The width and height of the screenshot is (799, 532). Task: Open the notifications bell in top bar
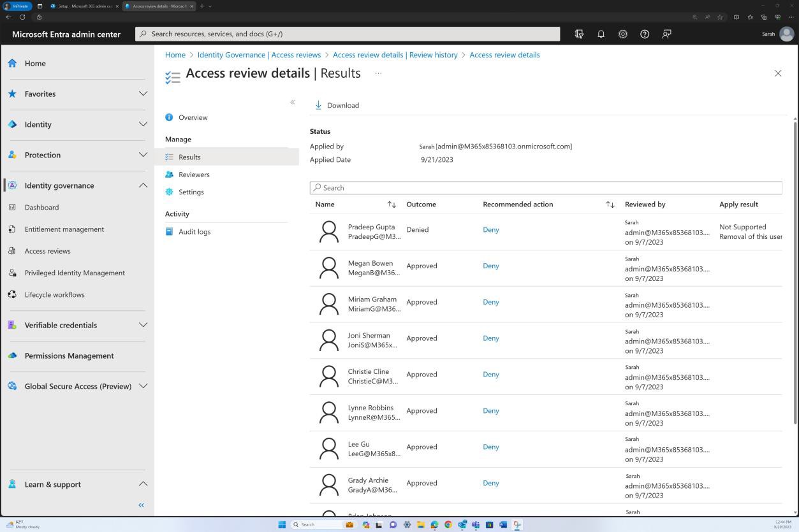coord(601,34)
